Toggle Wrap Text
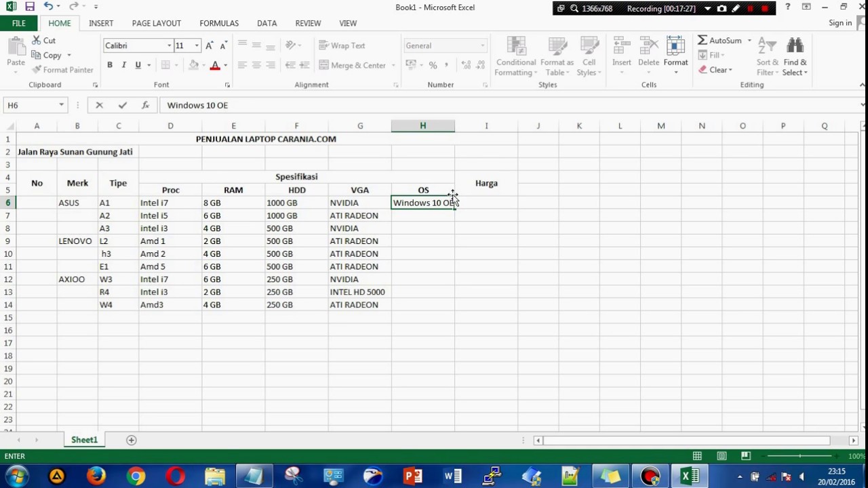 [x=342, y=45]
